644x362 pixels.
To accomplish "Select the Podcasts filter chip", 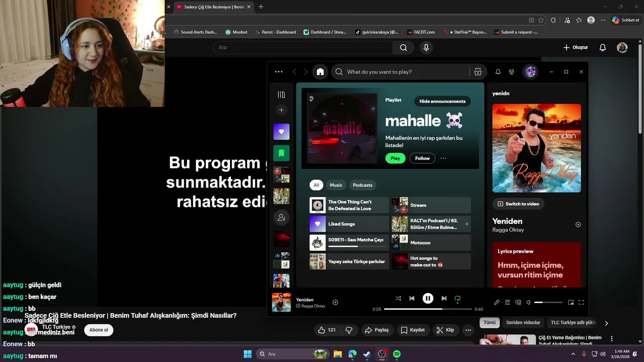I will pos(362,185).
